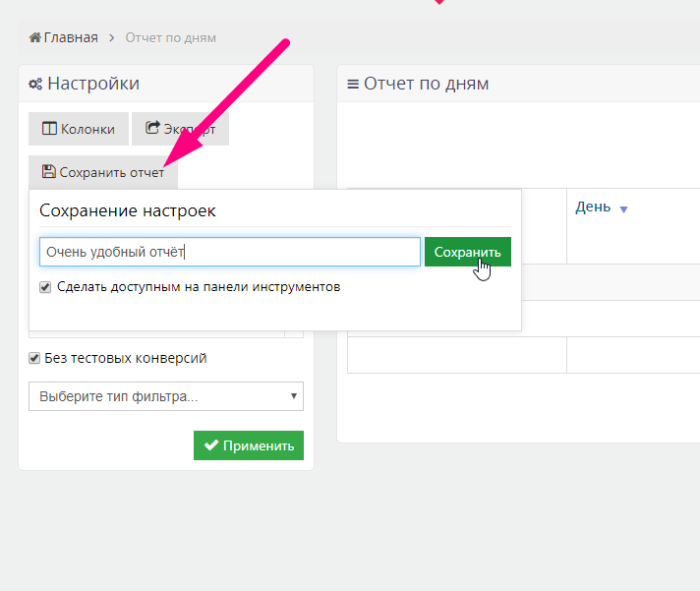Click the list icon beside Отчет по дням heading
Viewport: 700px width, 591px height.
pos(353,84)
